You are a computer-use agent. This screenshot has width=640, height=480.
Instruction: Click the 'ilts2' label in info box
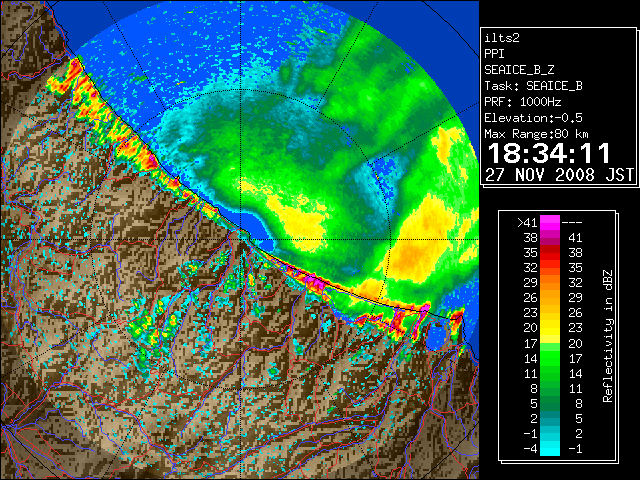click(502, 38)
